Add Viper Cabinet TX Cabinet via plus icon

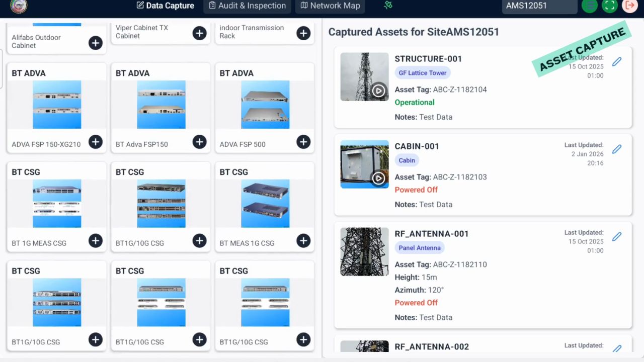pos(200,33)
